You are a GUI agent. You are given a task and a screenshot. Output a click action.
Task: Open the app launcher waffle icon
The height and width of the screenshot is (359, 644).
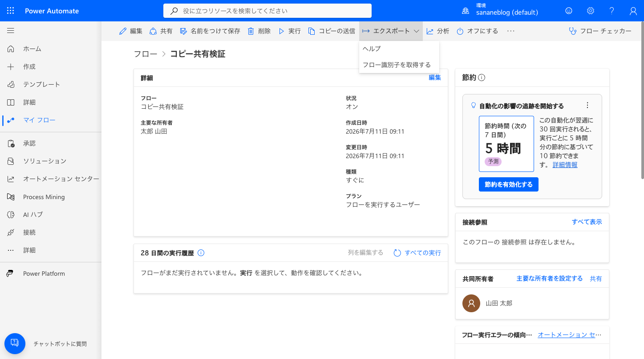[11, 11]
